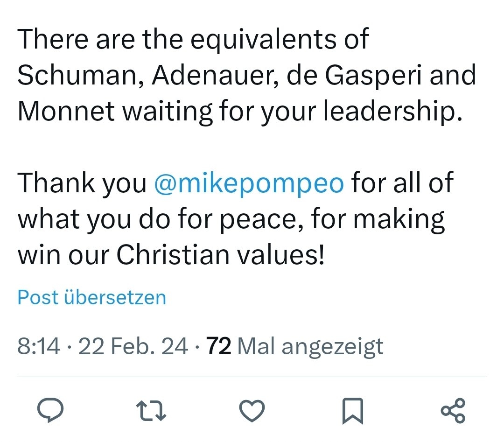Open the share options icon

point(453,411)
